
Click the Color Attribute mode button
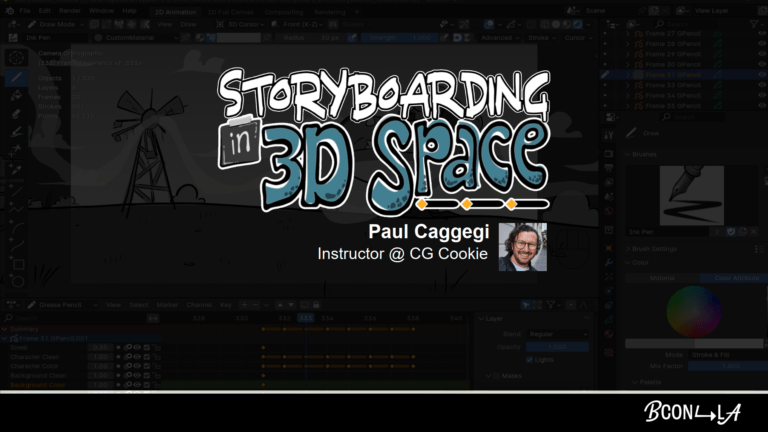coord(736,278)
